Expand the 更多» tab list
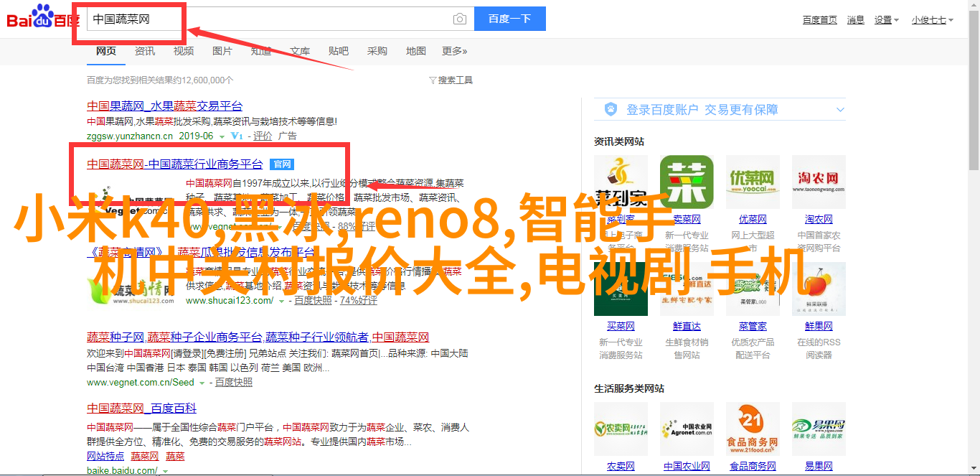Image resolution: width=980 pixels, height=476 pixels. 454,51
